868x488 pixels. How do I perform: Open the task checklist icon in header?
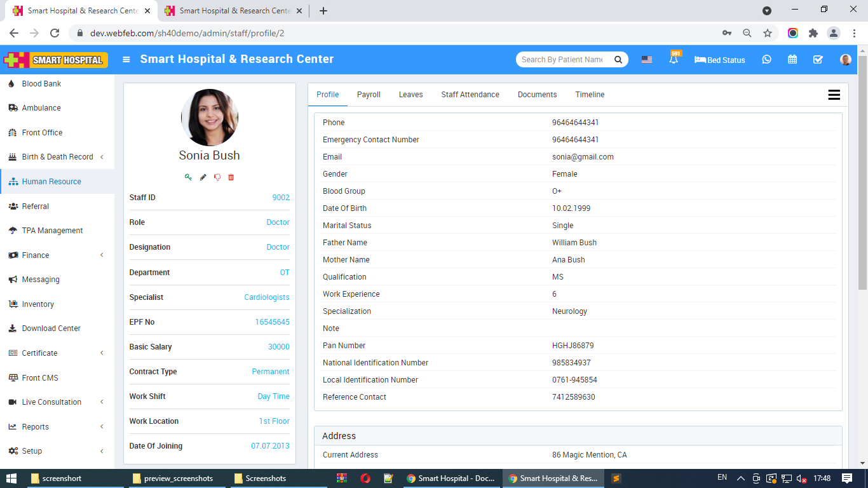(818, 59)
